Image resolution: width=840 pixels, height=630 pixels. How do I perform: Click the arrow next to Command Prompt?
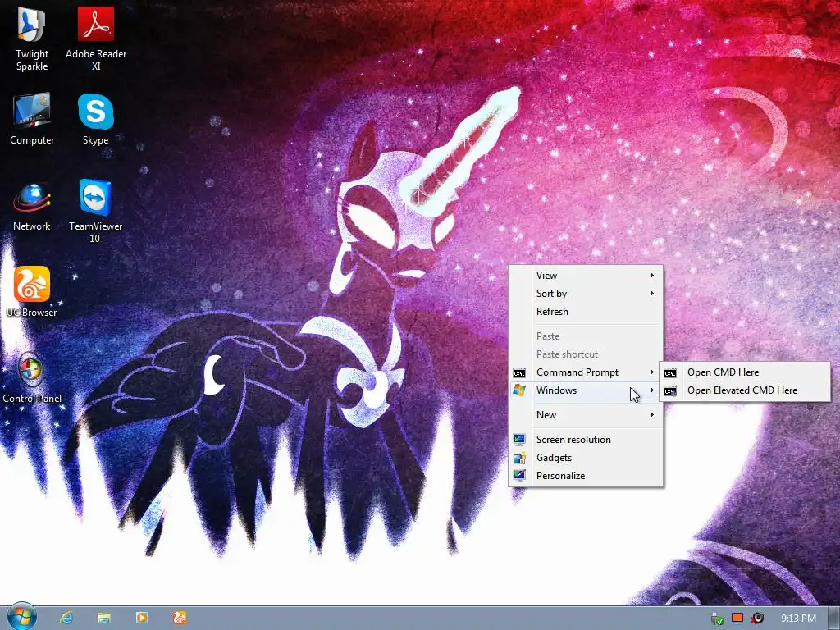[x=652, y=372]
